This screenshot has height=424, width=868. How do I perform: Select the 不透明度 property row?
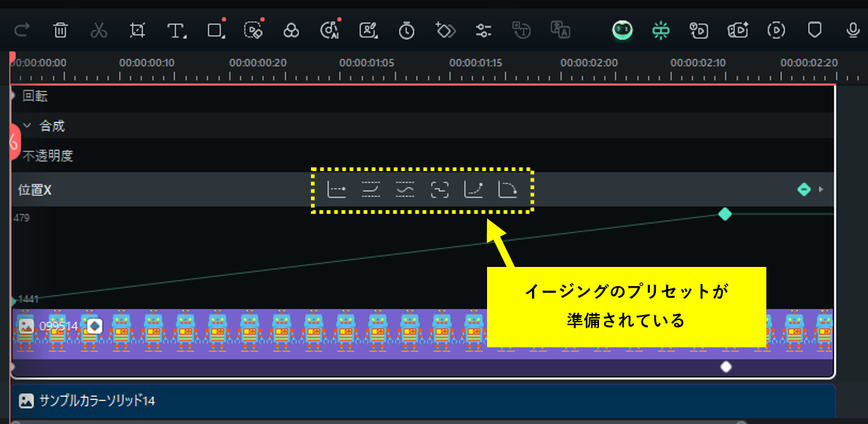click(x=421, y=156)
